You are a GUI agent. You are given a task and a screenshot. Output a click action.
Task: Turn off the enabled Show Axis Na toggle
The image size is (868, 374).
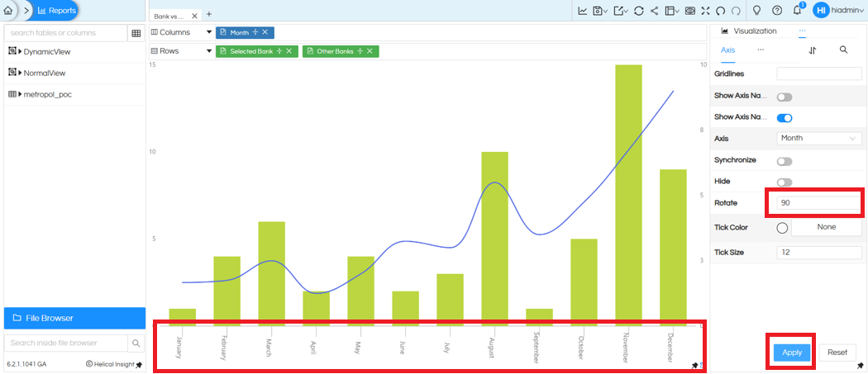785,118
